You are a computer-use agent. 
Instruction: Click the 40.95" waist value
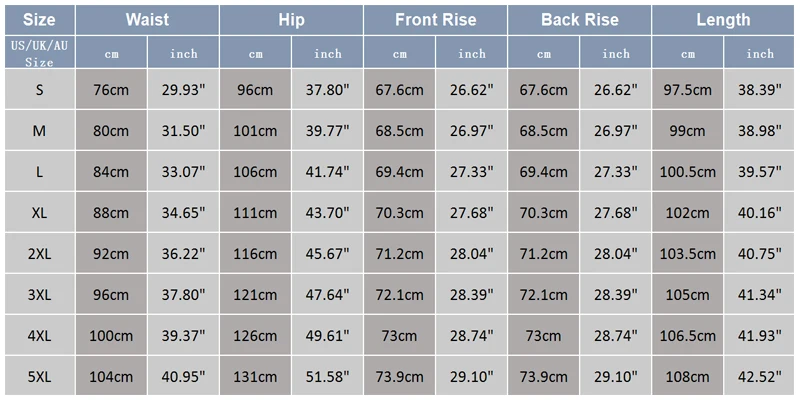point(184,377)
